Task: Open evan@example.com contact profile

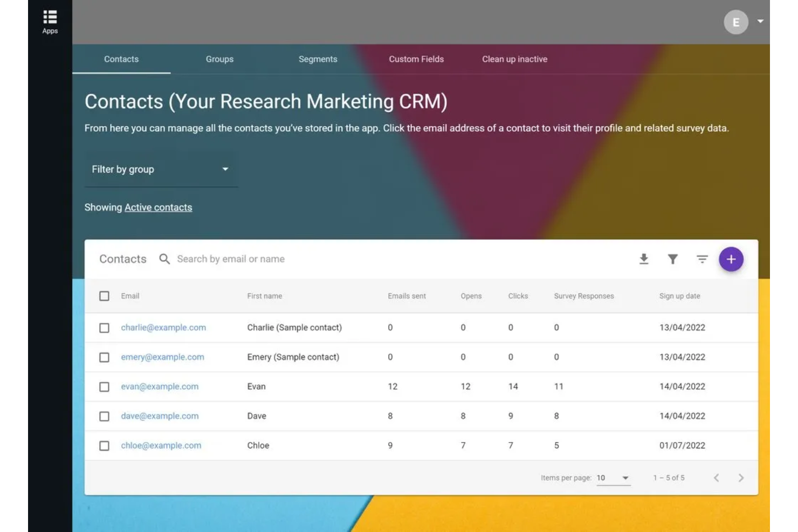Action: click(x=160, y=386)
